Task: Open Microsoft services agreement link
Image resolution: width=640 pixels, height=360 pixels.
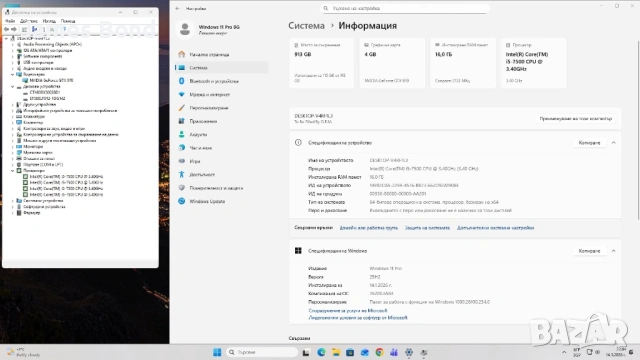Action: click(348, 311)
